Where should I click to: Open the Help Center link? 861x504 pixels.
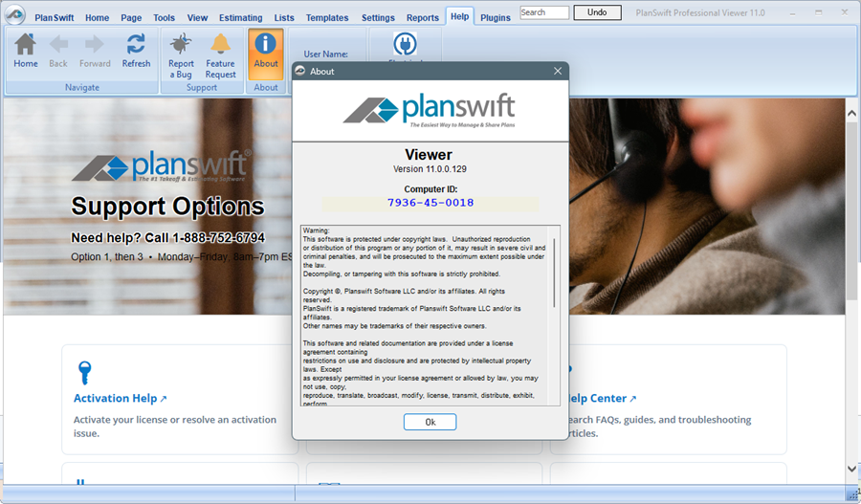pos(602,398)
